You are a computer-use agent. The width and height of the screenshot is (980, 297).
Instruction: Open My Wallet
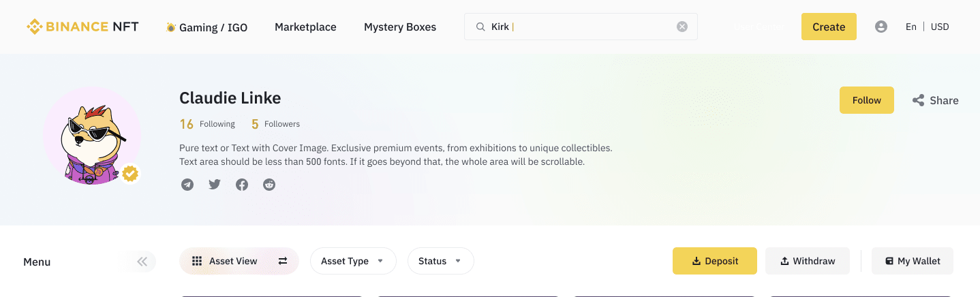coord(913,261)
